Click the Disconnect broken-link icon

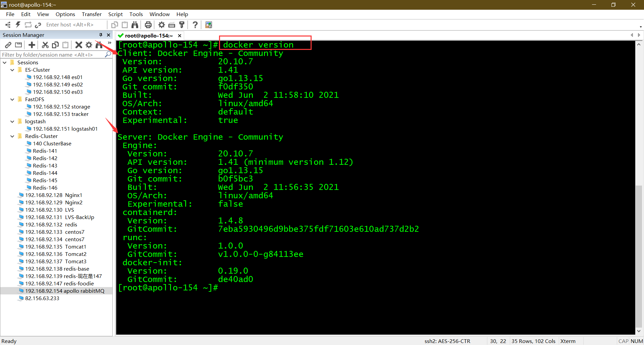[x=38, y=25]
